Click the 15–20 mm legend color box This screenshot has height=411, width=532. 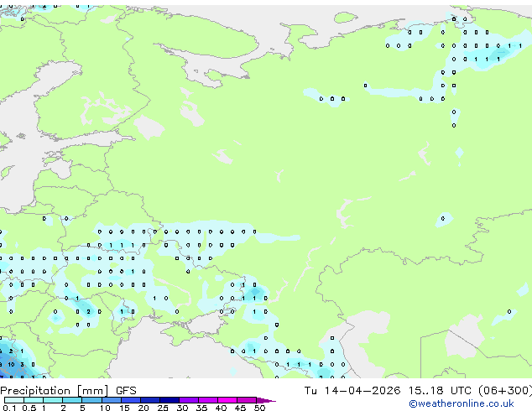(130, 400)
